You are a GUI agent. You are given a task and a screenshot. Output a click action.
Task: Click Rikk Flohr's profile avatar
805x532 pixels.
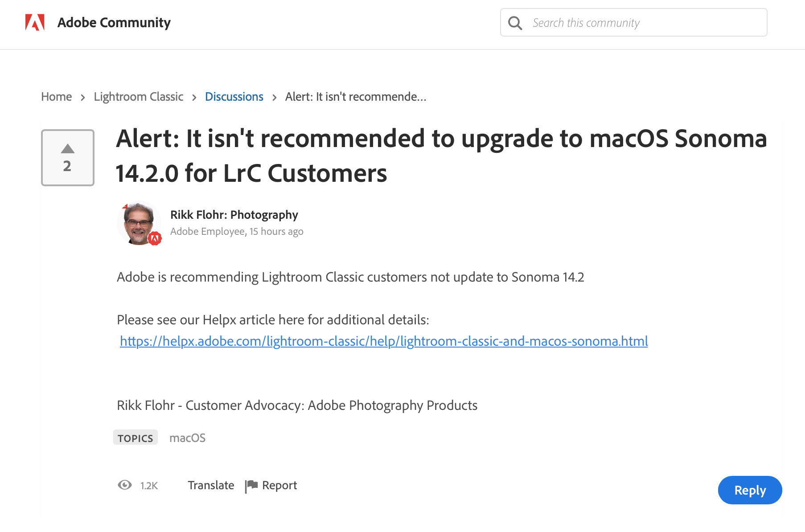pos(139,223)
